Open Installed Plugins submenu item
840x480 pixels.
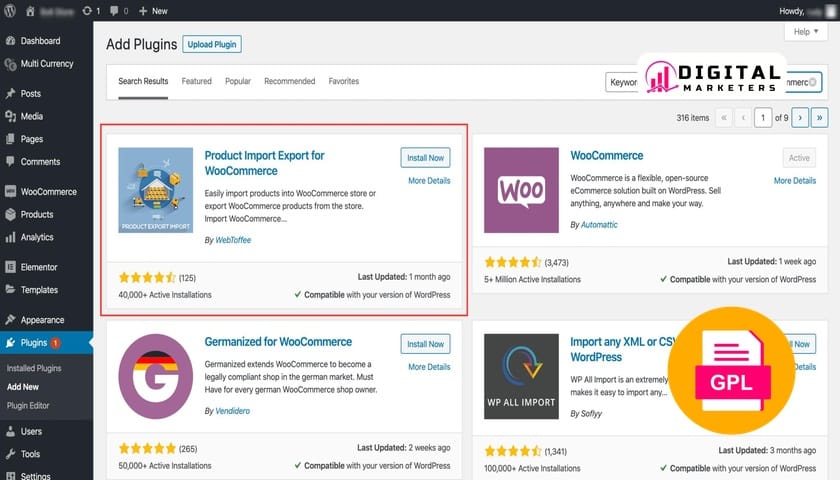[34, 368]
